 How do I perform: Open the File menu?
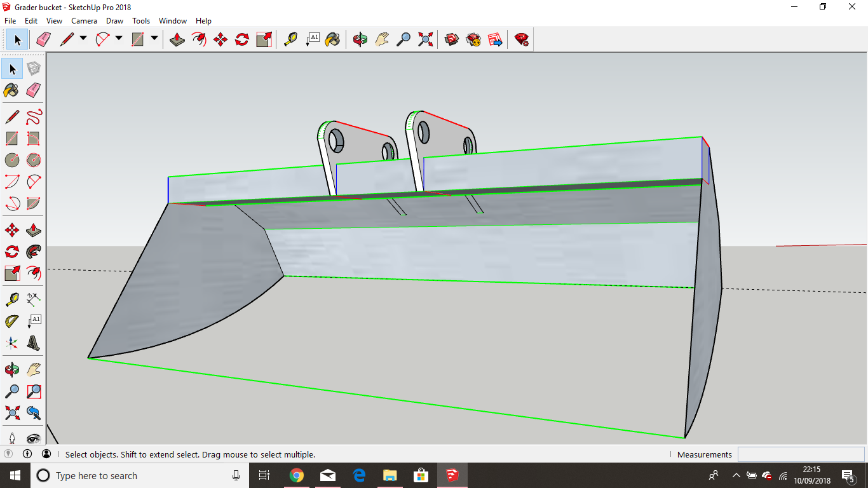10,21
